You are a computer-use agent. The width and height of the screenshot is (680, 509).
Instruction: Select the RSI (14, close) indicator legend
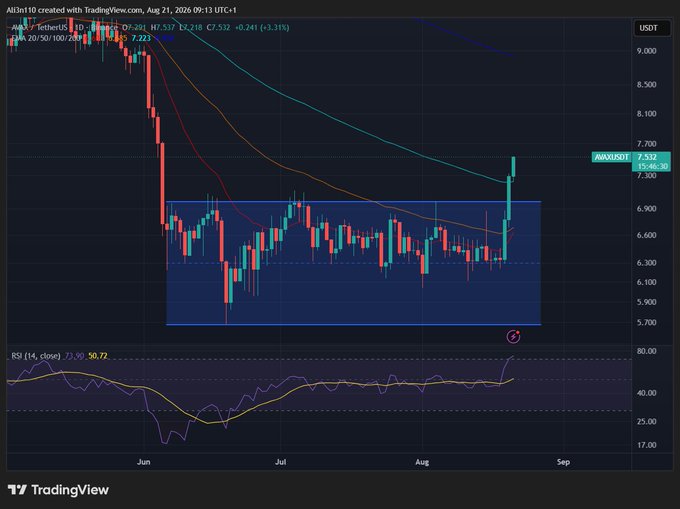pyautogui.click(x=36, y=356)
